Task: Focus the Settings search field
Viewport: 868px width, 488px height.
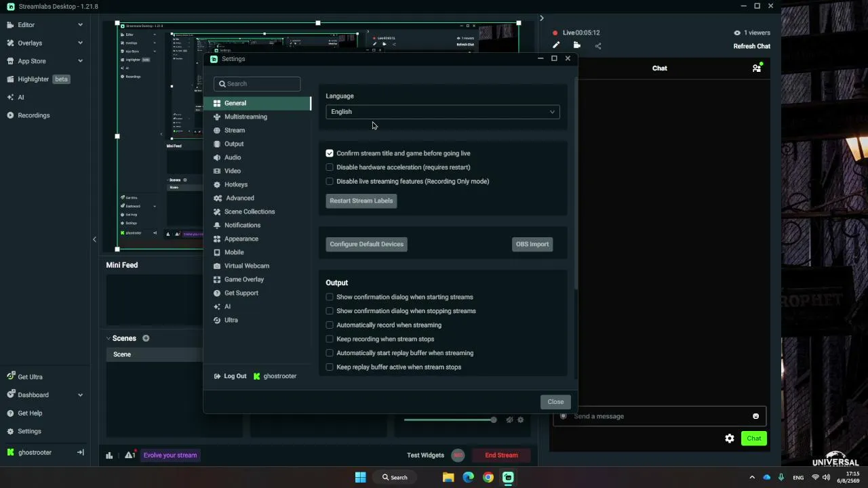Action: click(x=257, y=84)
